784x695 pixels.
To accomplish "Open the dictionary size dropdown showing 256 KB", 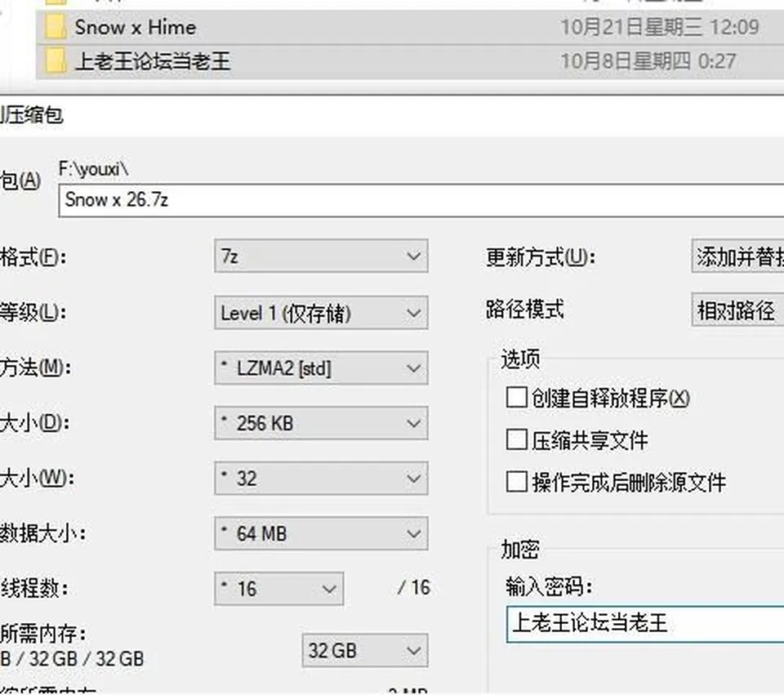I will (321, 424).
